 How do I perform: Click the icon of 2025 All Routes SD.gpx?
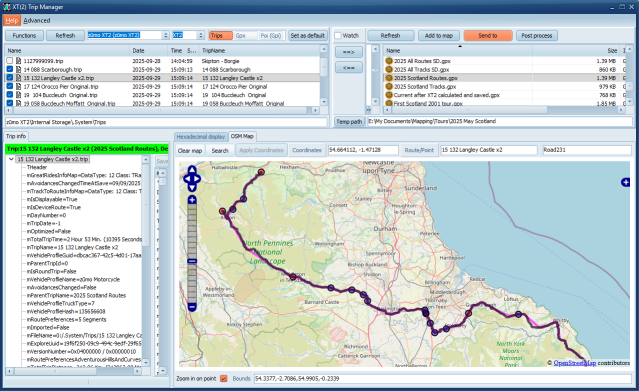pyautogui.click(x=389, y=61)
